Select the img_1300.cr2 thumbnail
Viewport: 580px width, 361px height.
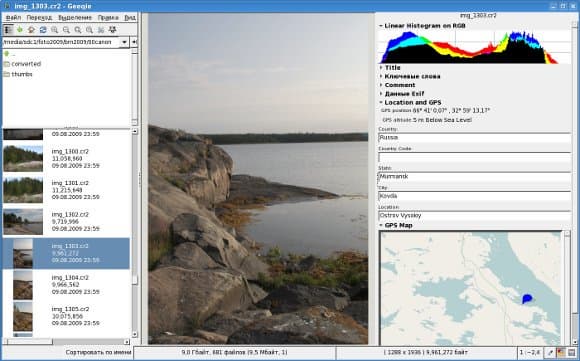pyautogui.click(x=23, y=158)
